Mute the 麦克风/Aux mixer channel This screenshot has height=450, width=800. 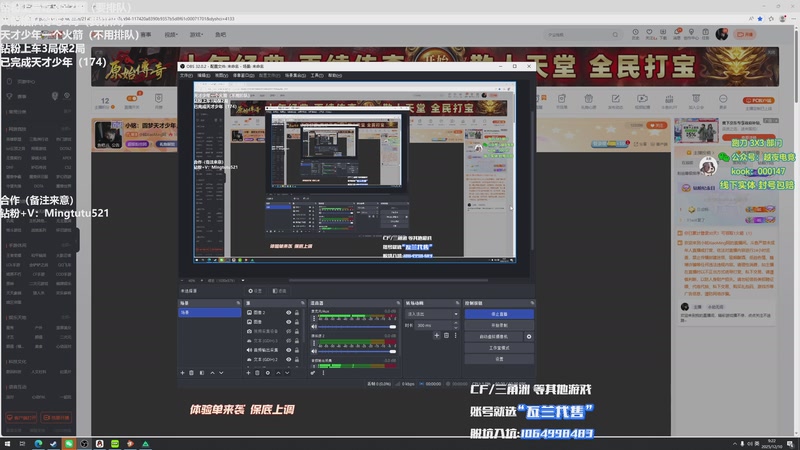(314, 327)
